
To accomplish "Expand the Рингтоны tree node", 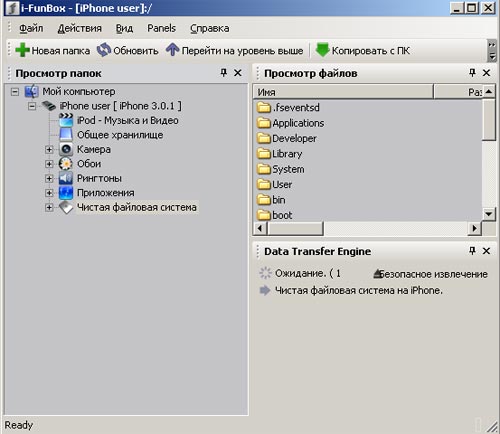I will point(49,178).
